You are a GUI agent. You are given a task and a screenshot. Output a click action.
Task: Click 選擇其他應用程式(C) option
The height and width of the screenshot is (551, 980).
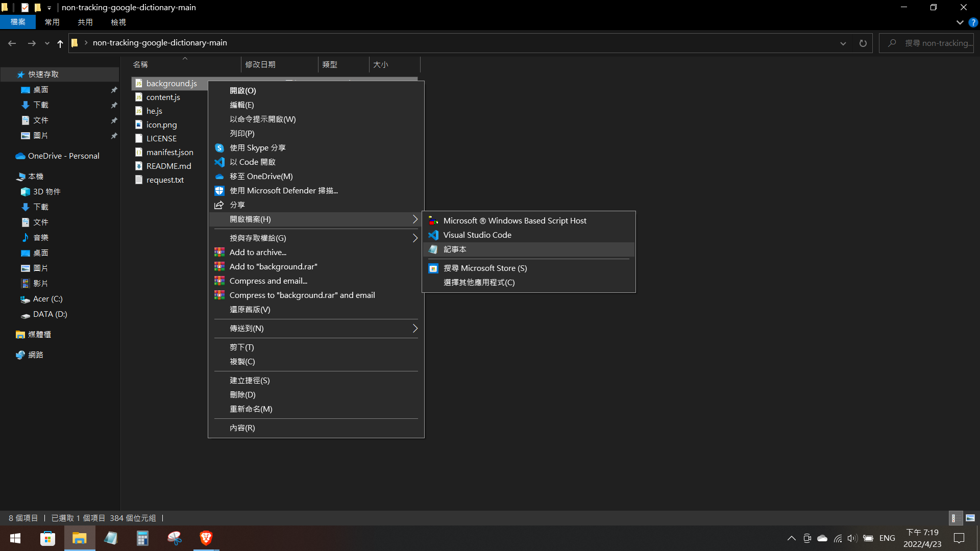tap(479, 283)
